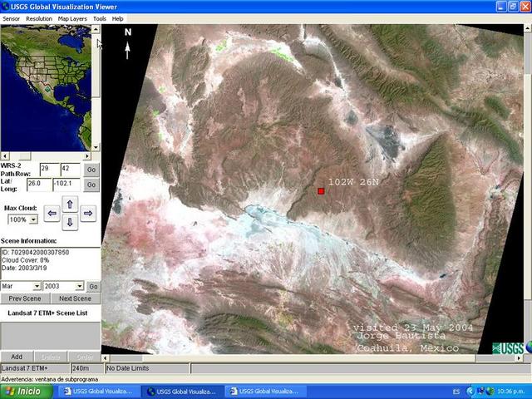
Task: Open the Windows Inicio start button
Action: 27,392
